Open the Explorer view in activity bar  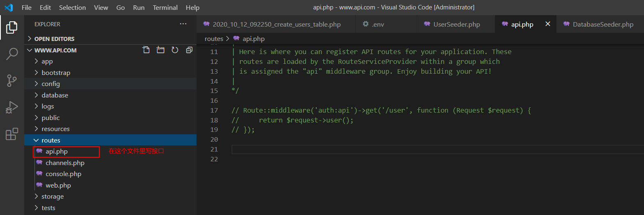[12, 27]
